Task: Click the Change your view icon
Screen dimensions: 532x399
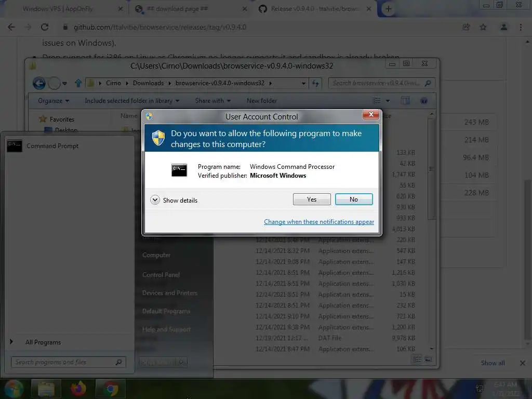Action: [x=377, y=101]
